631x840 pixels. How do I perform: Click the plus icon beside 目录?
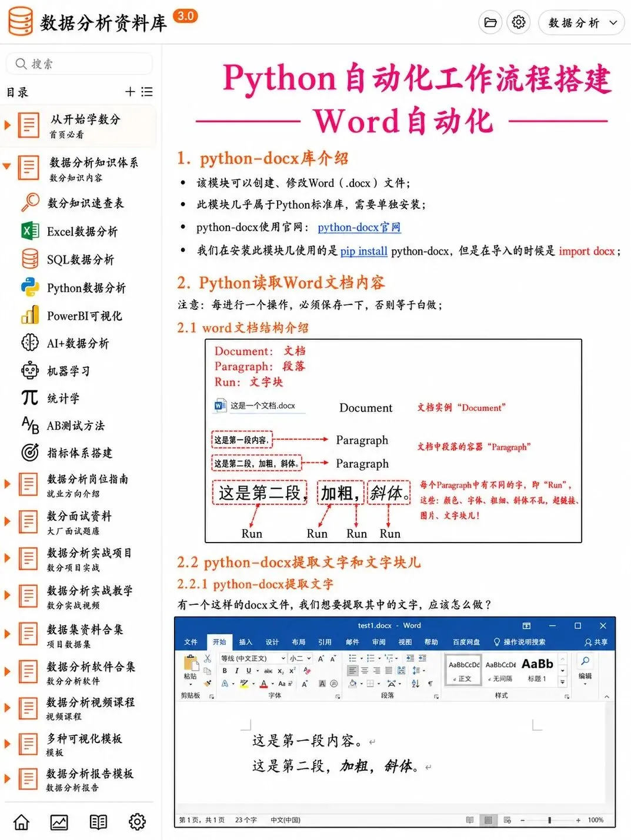tap(131, 92)
